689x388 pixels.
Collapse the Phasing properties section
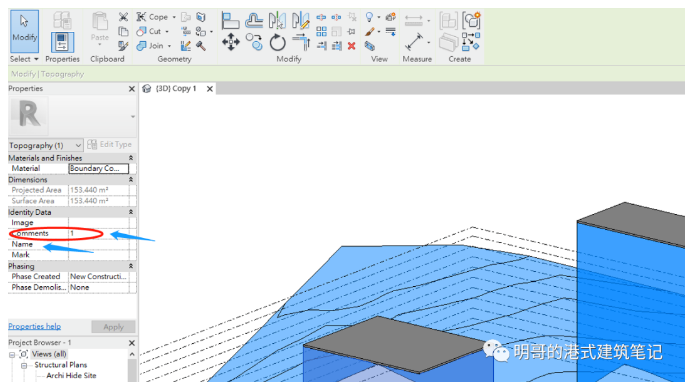[131, 266]
